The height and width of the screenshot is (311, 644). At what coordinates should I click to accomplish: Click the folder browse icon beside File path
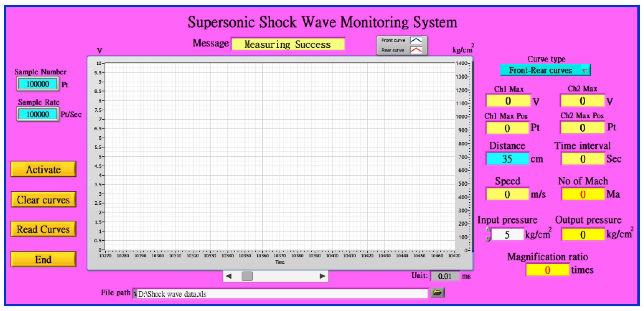point(437,292)
